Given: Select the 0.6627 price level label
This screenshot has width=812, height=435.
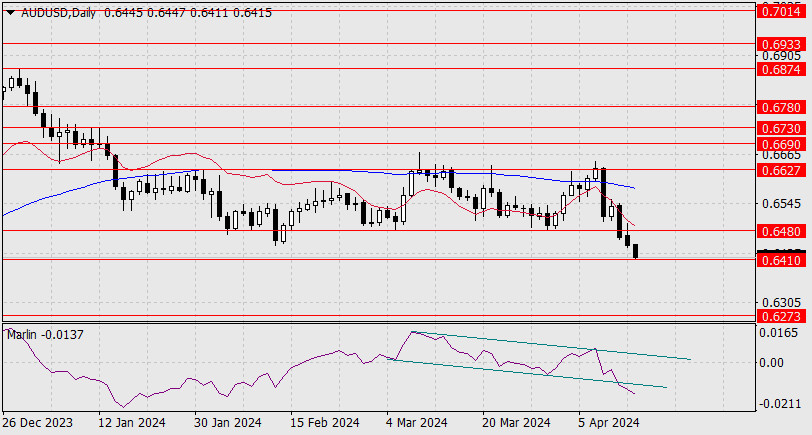Looking at the screenshot, I should (x=781, y=171).
